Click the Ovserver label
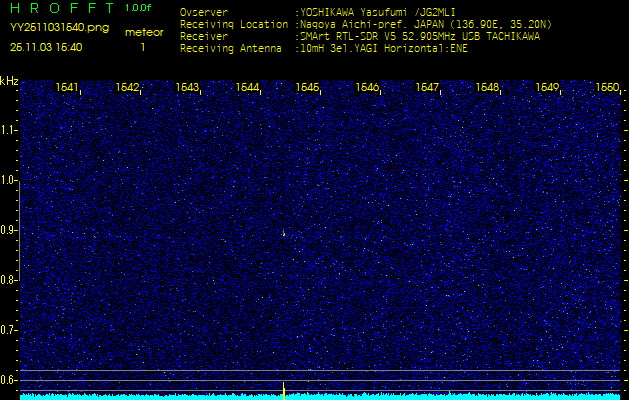Image resolution: width=629 pixels, height=400 pixels. [204, 13]
